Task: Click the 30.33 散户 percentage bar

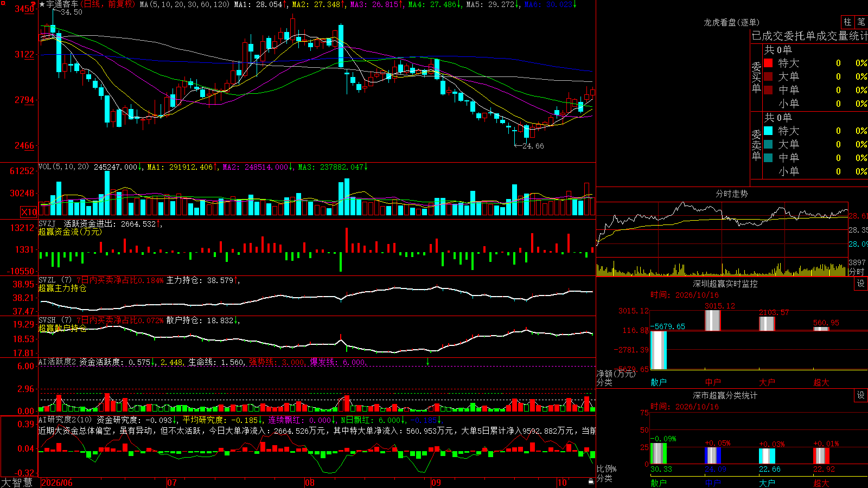Action: 659,453
